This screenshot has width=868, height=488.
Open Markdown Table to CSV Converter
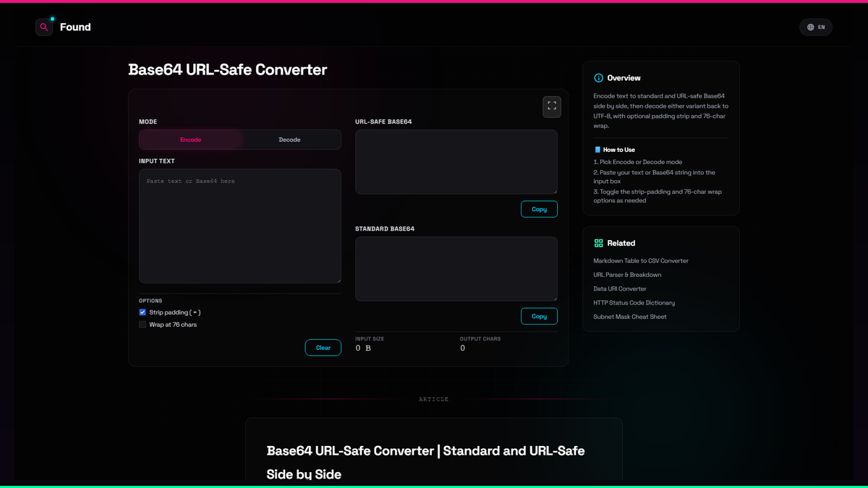coord(641,260)
